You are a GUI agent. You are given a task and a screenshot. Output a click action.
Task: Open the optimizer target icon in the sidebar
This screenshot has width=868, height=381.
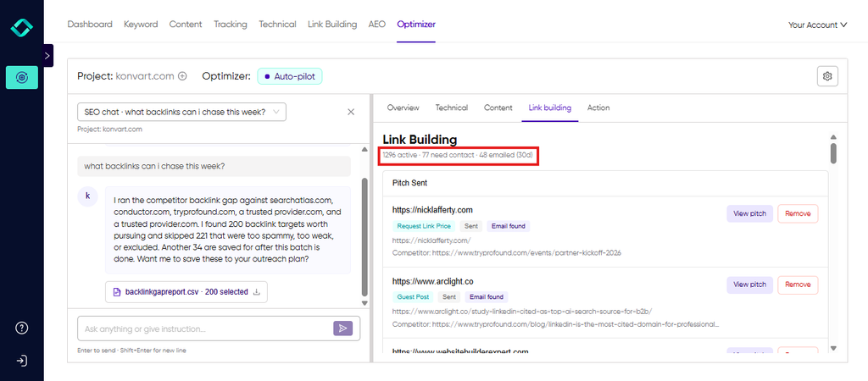pyautogui.click(x=22, y=77)
